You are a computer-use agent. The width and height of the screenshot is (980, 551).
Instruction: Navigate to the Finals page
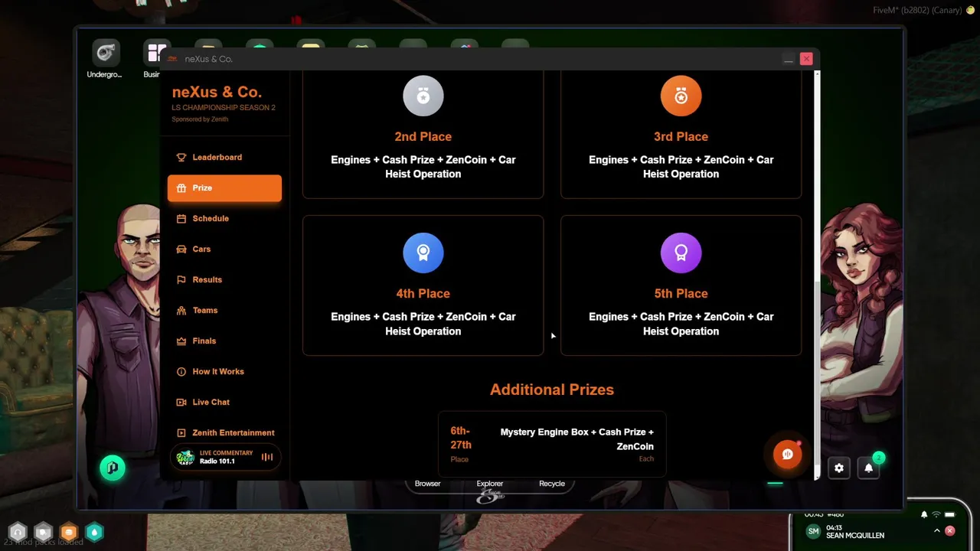point(224,341)
